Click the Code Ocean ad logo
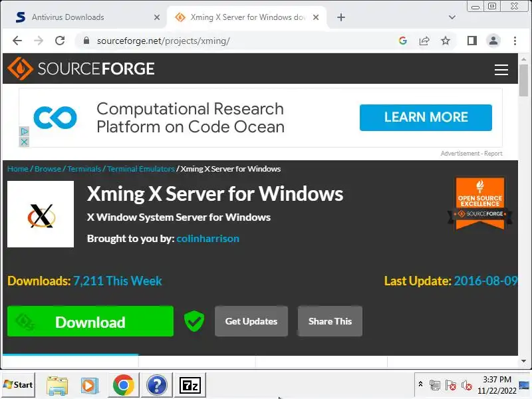 (55, 118)
